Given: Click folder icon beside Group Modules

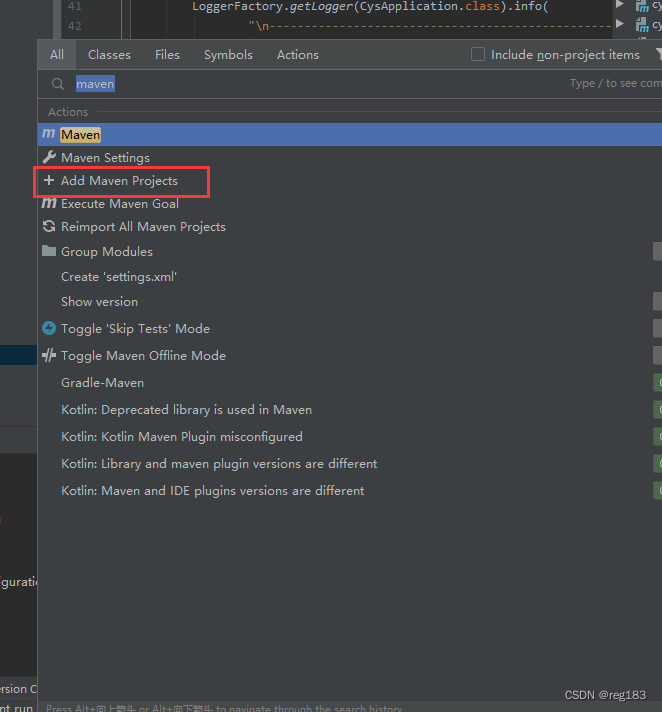Looking at the screenshot, I should (49, 251).
